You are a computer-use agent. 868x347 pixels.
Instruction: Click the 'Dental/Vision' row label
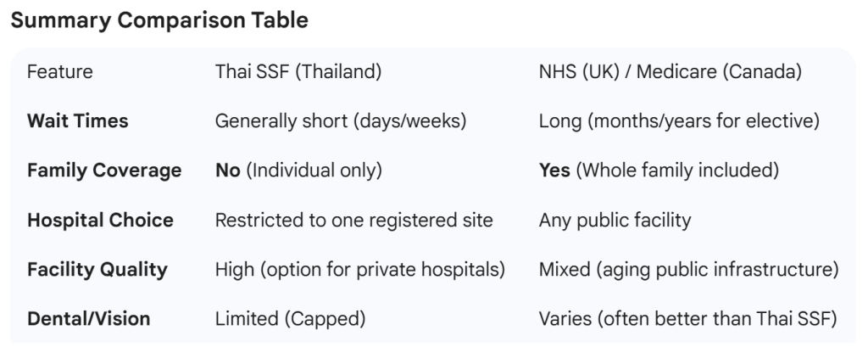coord(88,319)
